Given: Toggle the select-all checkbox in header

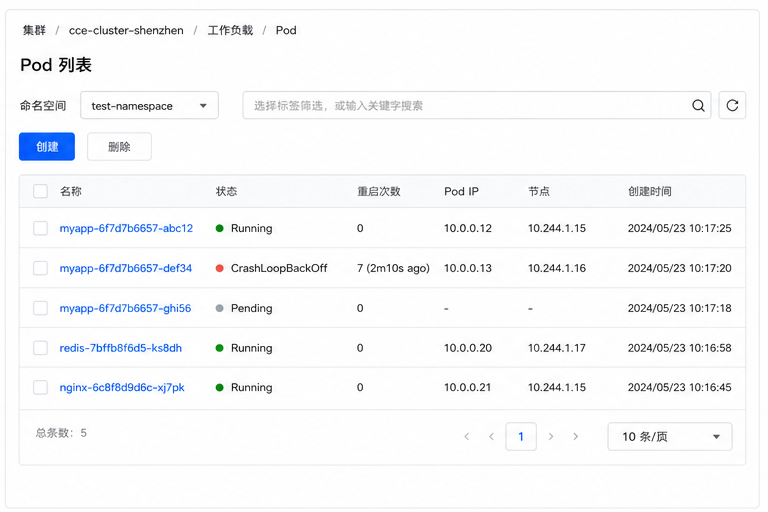Looking at the screenshot, I should coord(40,191).
